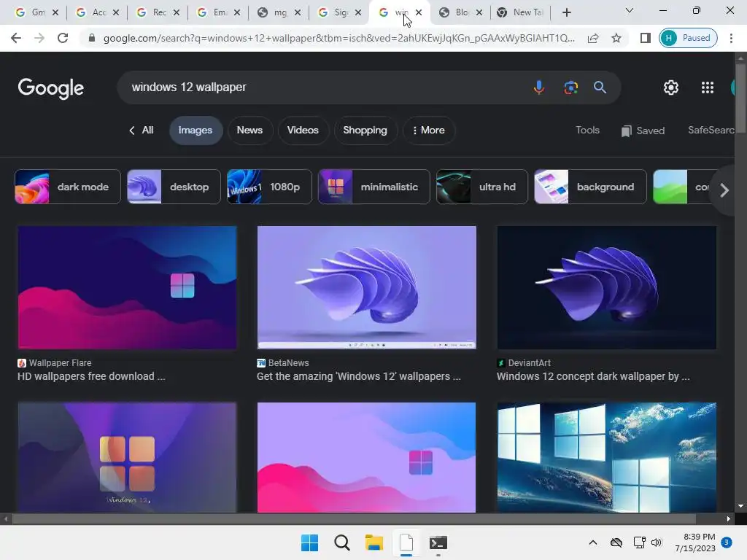The height and width of the screenshot is (560, 747).
Task: Switch to the Shopping tab
Action: click(365, 130)
